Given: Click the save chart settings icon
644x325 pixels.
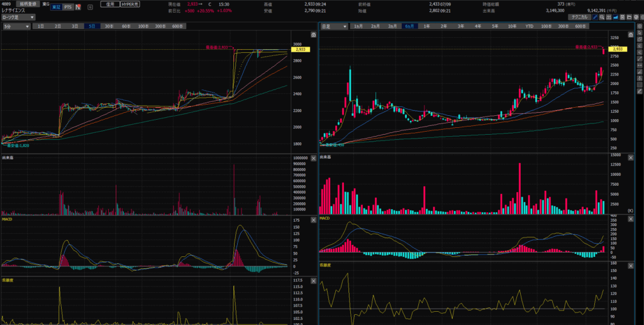Looking at the screenshot, I should (622, 17).
